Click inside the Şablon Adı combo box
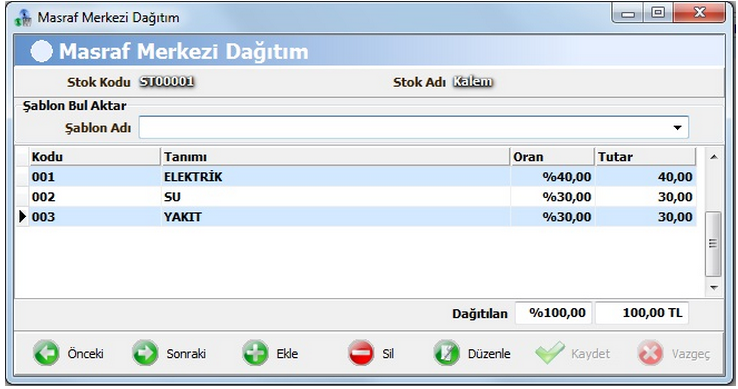738x389 pixels. tap(413, 128)
